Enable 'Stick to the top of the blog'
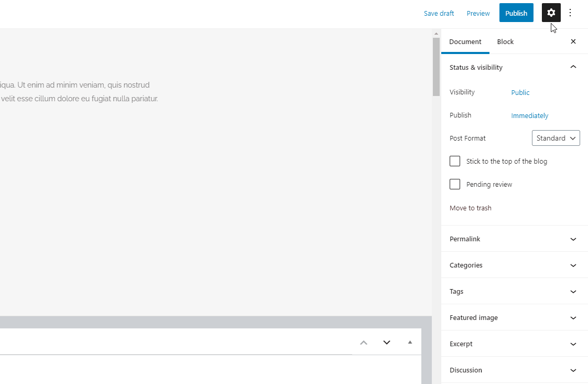 pos(455,161)
